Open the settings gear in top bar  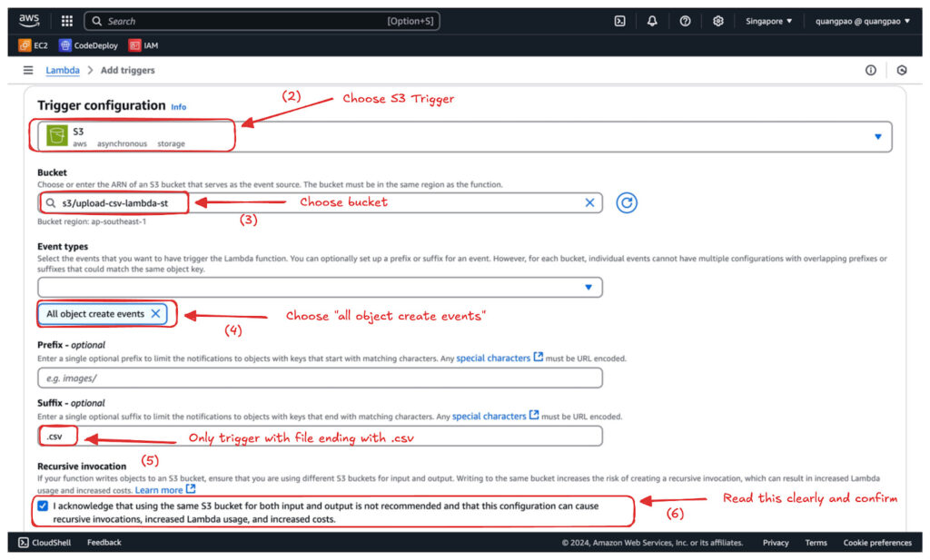(x=717, y=22)
